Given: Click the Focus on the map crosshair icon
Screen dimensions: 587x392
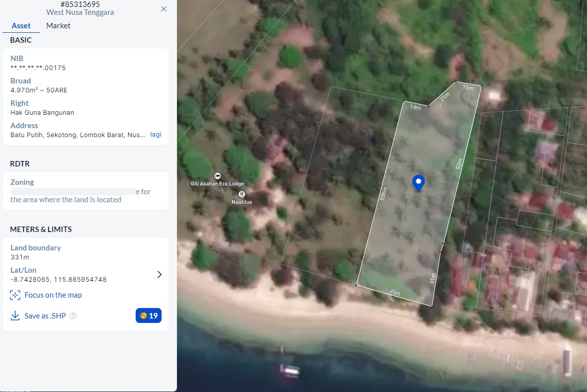Looking at the screenshot, I should 15,295.
